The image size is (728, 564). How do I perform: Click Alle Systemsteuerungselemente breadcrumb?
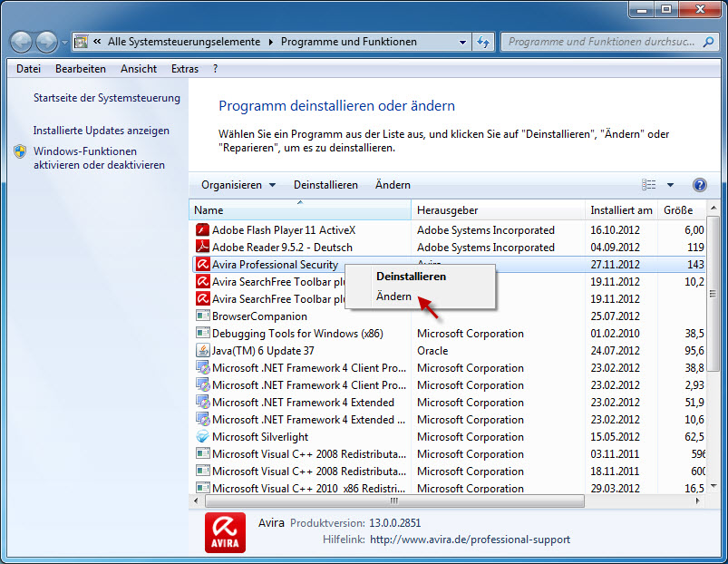[184, 42]
